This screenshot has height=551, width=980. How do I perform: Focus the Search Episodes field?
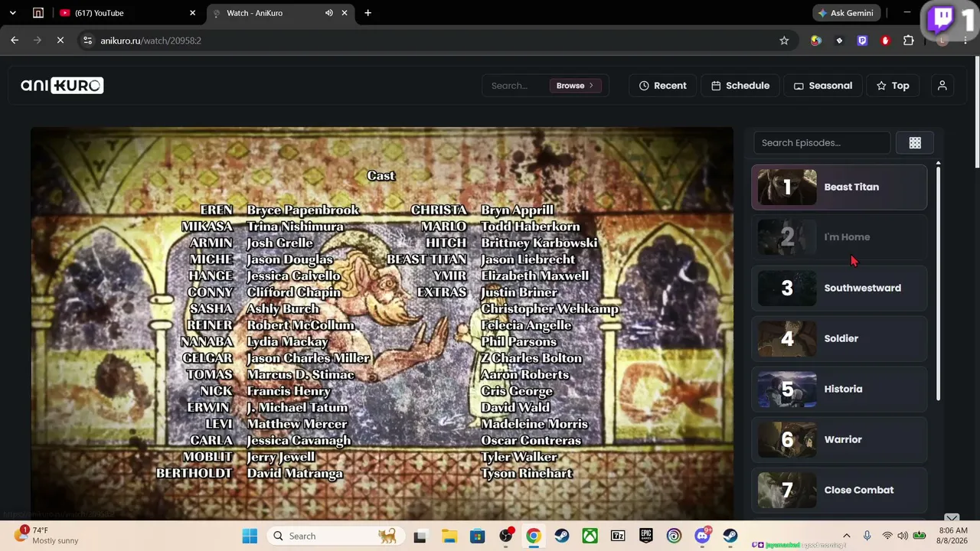822,143
